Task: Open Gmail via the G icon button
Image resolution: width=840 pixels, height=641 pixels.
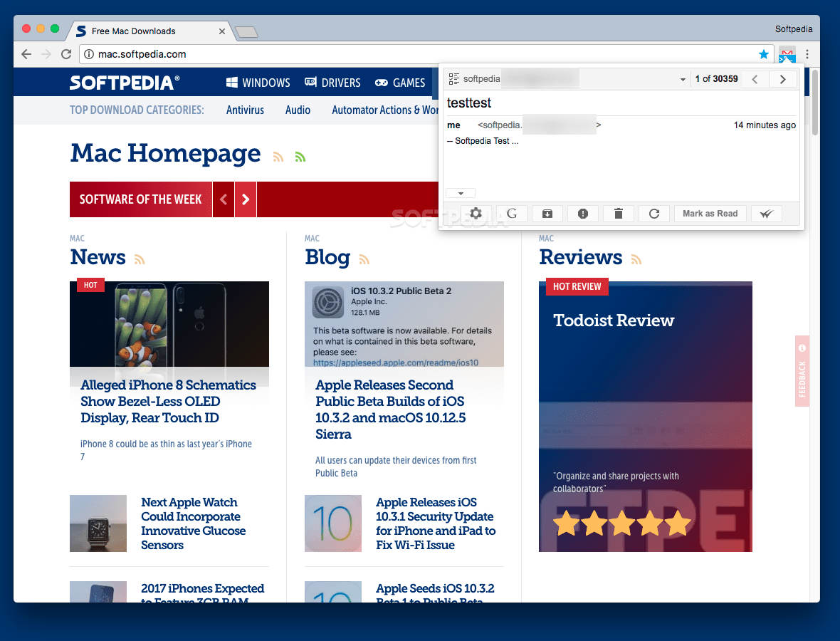Action: pos(512,213)
